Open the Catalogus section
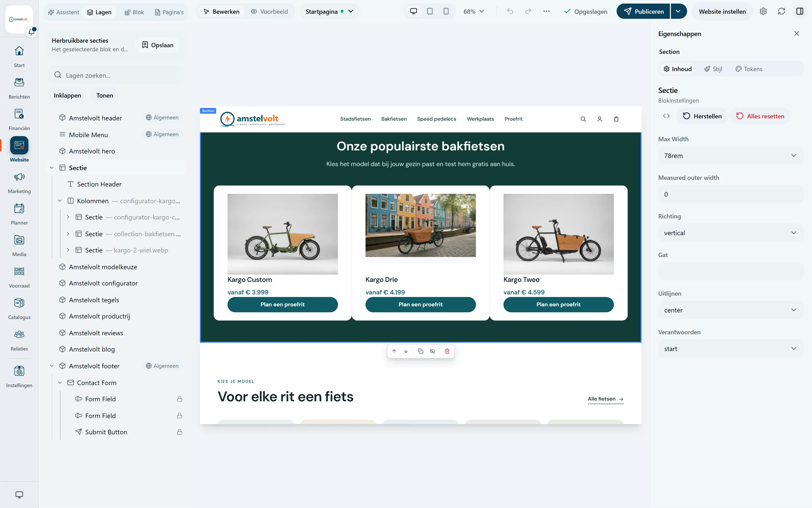The width and height of the screenshot is (812, 508). pyautogui.click(x=19, y=308)
